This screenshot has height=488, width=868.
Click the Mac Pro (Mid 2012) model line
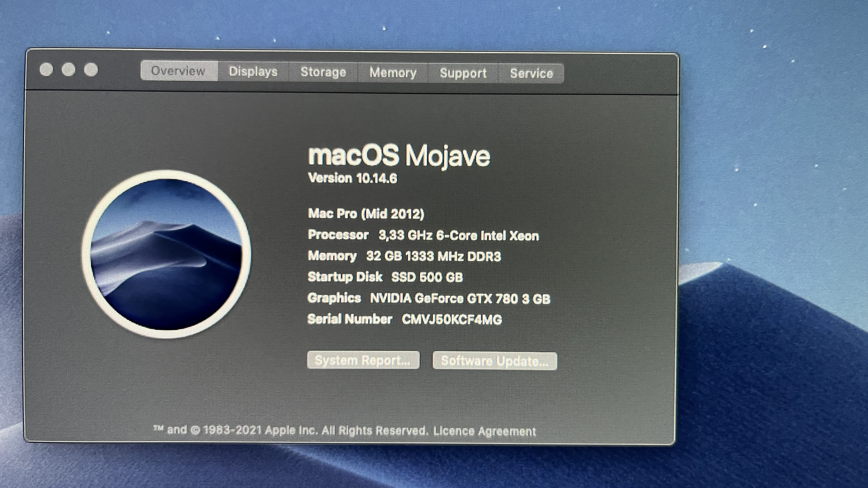click(x=366, y=214)
